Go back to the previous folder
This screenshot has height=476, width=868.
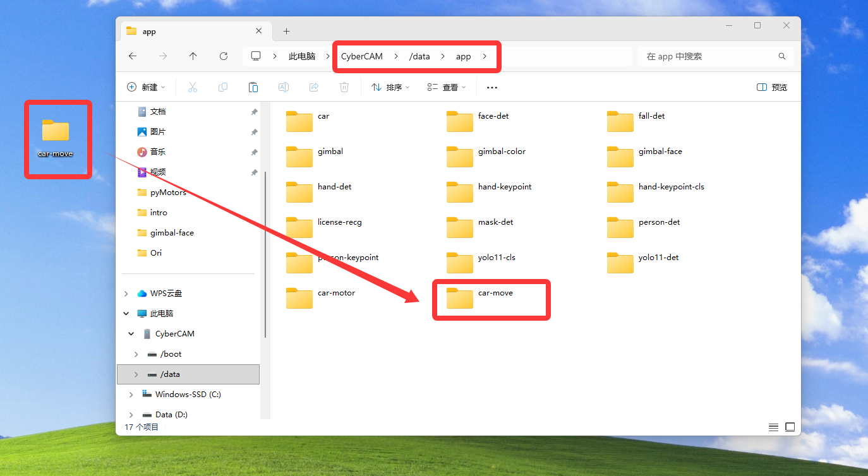(133, 56)
